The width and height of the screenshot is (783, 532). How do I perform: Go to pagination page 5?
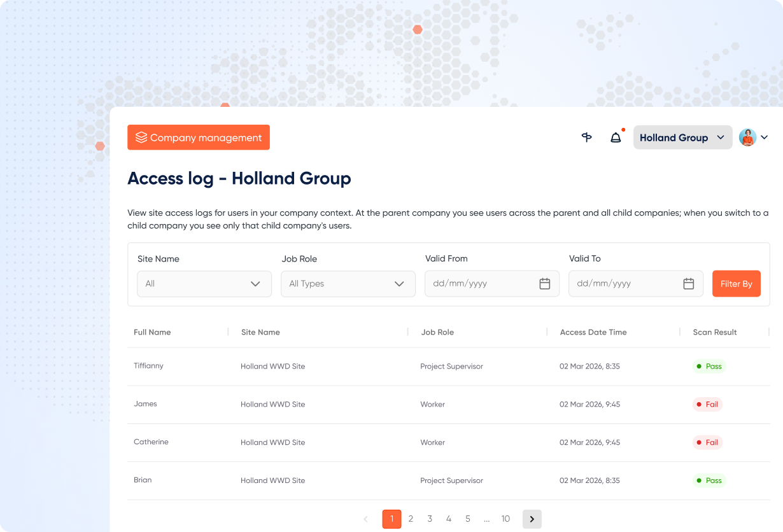467,519
